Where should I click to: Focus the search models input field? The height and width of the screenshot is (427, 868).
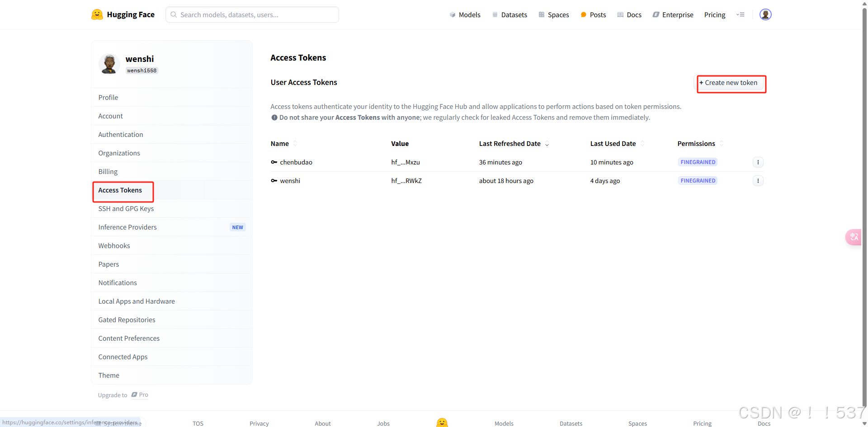tap(252, 14)
